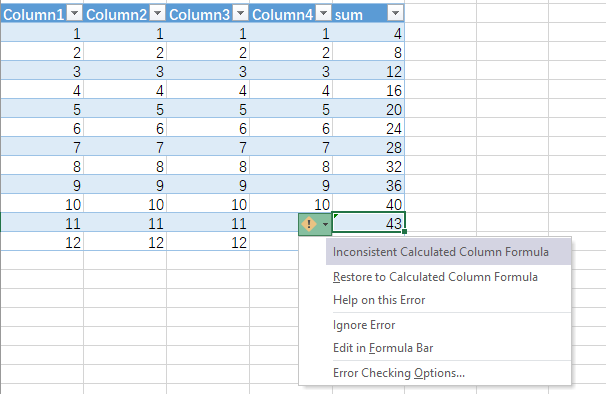Select the sum cell showing 36
Viewport: 606px width, 394px height.
[368, 185]
